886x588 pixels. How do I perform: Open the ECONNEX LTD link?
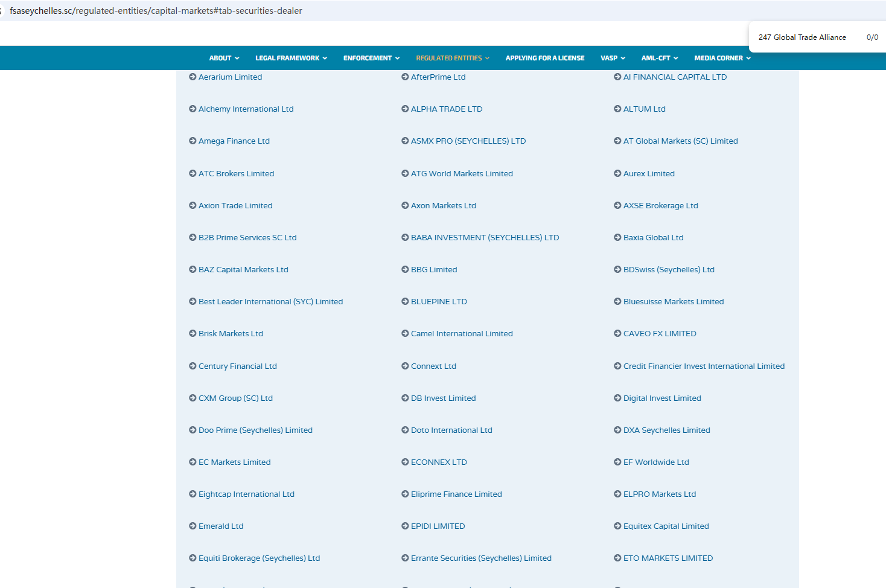439,462
